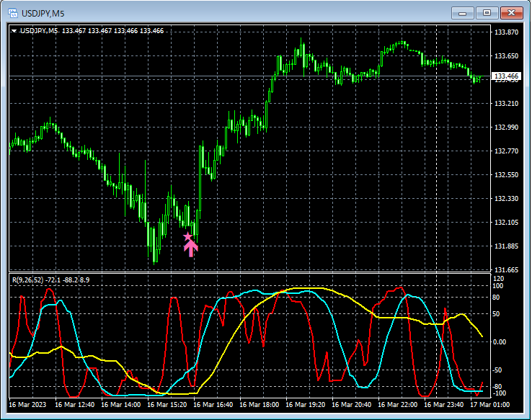Click the 132.330 price scale value
This screenshot has height=420, width=532.
[506, 199]
